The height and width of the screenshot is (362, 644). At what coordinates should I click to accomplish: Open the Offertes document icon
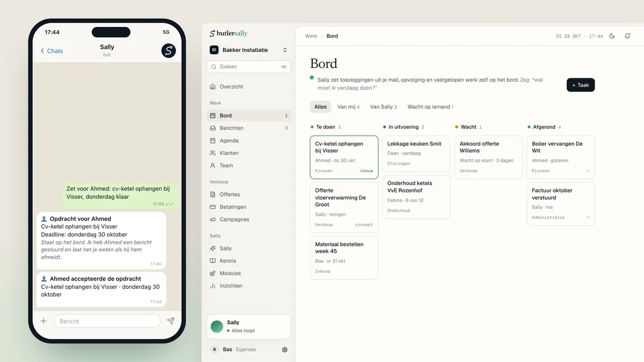tap(213, 194)
